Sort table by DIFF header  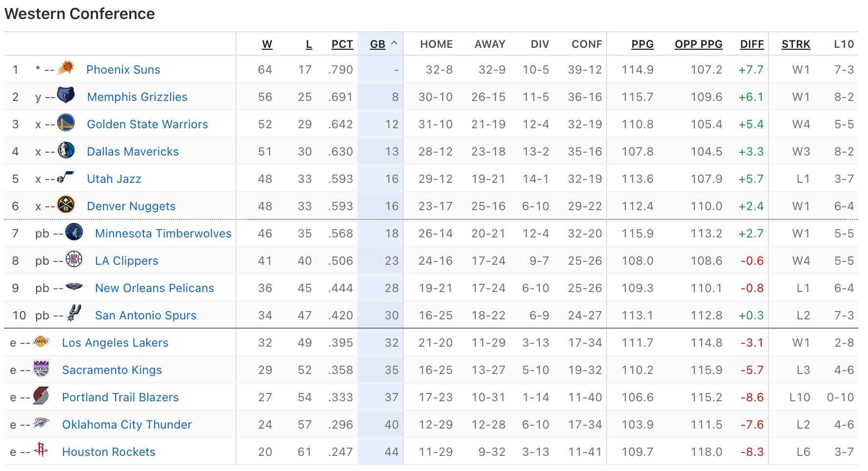(751, 44)
